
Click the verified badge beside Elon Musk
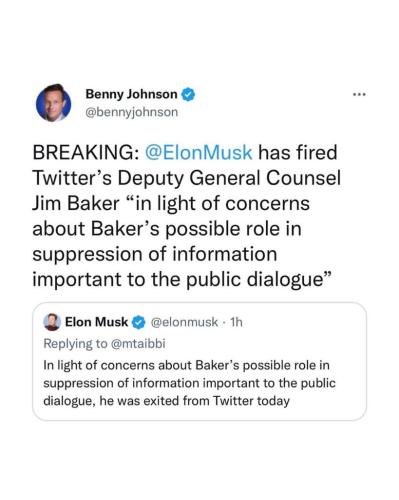[139, 322]
